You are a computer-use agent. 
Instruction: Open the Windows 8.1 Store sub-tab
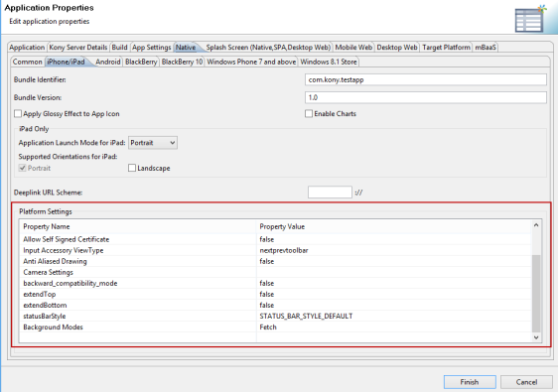(x=329, y=62)
